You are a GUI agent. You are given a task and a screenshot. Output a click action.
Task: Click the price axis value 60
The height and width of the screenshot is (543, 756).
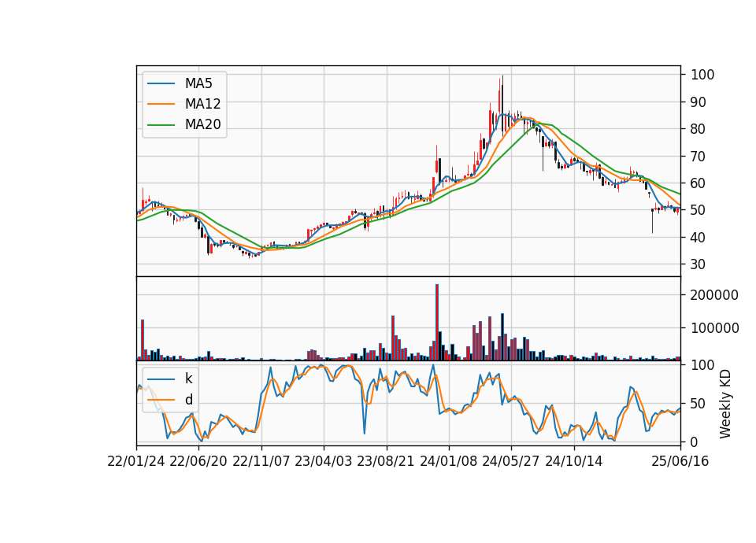pos(699,183)
